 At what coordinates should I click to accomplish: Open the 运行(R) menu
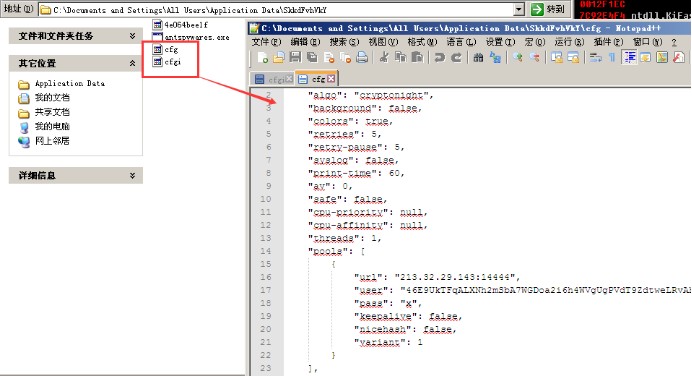pyautogui.click(x=569, y=42)
